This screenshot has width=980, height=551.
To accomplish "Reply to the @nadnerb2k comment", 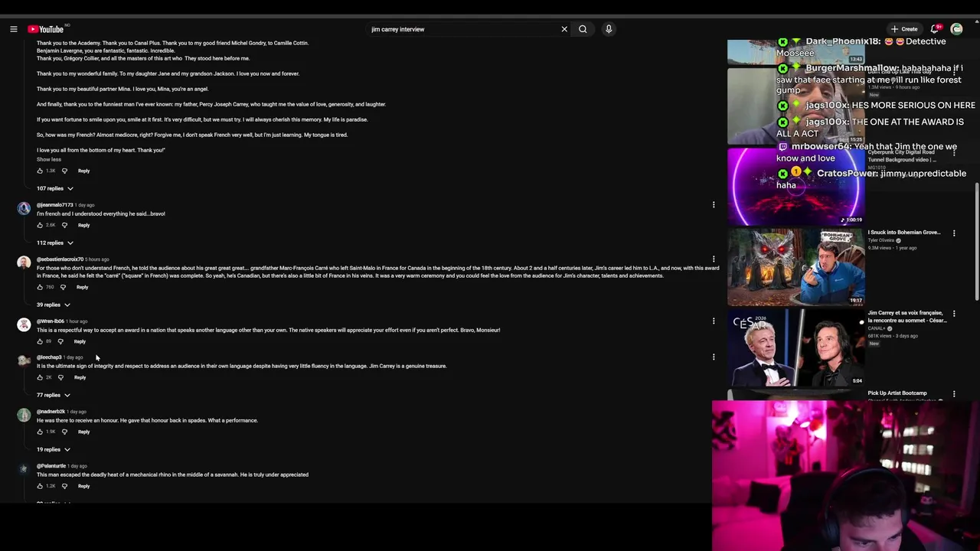I will point(83,432).
